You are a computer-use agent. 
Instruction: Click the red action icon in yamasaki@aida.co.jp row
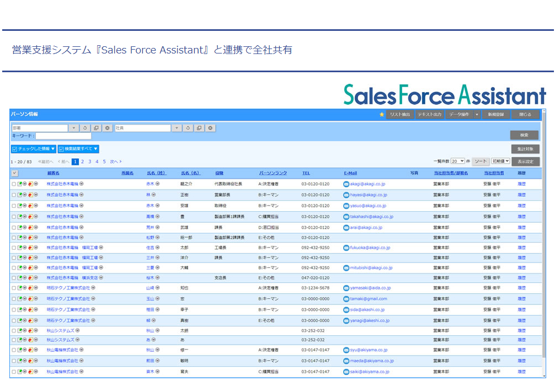(x=31, y=288)
